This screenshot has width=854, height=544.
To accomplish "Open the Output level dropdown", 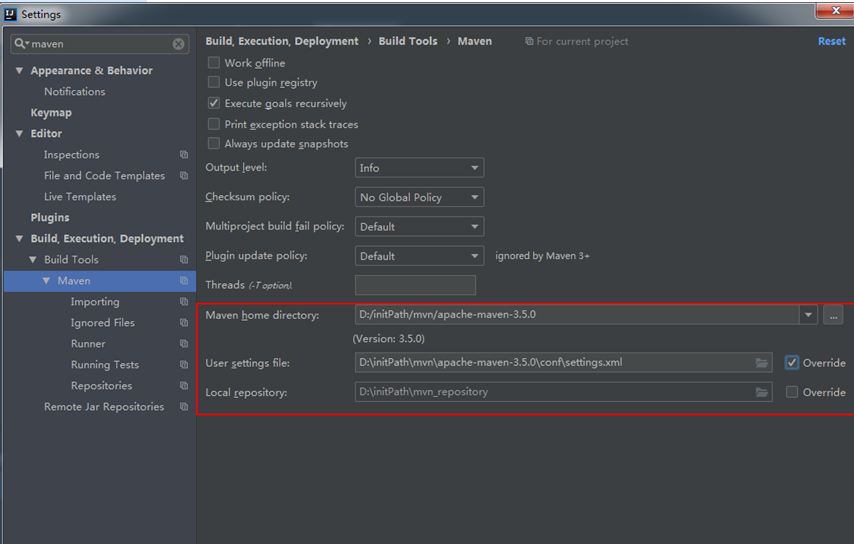I will (419, 168).
